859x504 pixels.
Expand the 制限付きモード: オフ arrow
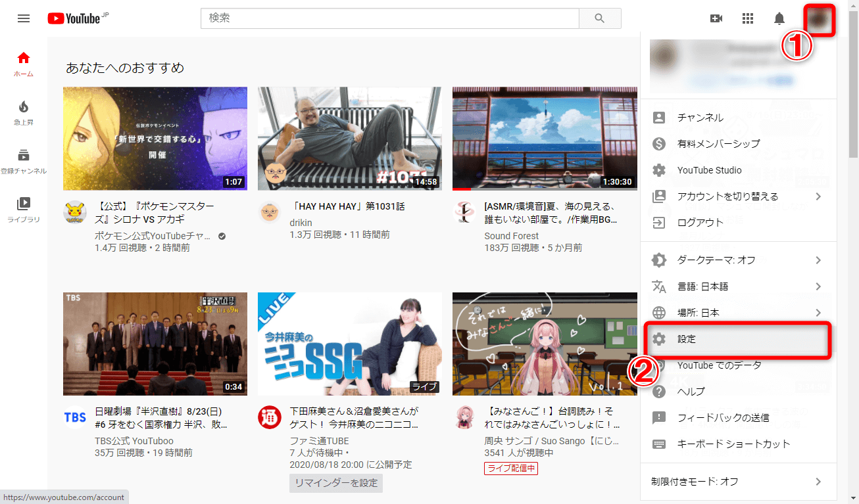(x=818, y=482)
